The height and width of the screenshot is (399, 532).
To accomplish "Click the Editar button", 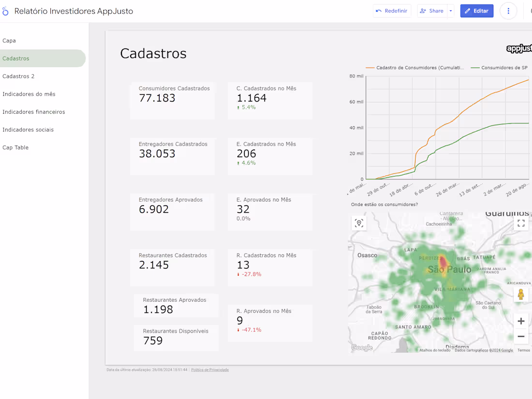I will 476,11.
